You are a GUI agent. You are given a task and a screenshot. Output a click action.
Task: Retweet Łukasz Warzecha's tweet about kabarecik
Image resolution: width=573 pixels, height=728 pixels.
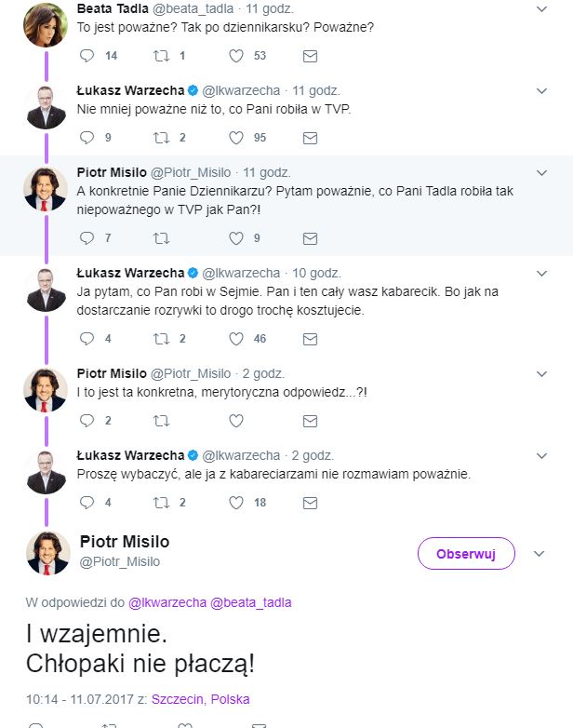pyautogui.click(x=161, y=339)
